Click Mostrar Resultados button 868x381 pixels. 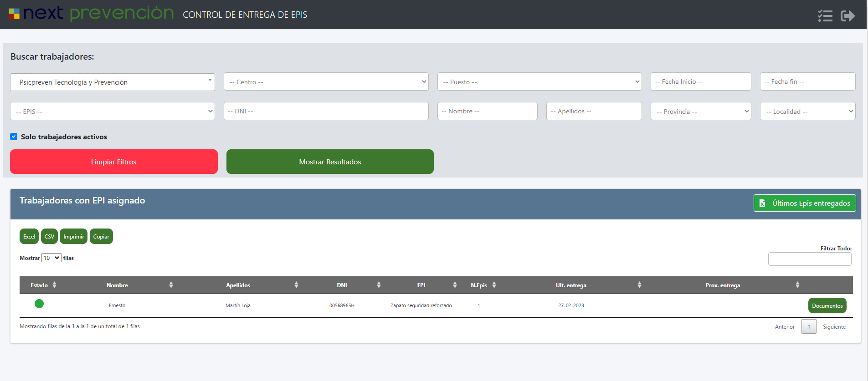330,162
